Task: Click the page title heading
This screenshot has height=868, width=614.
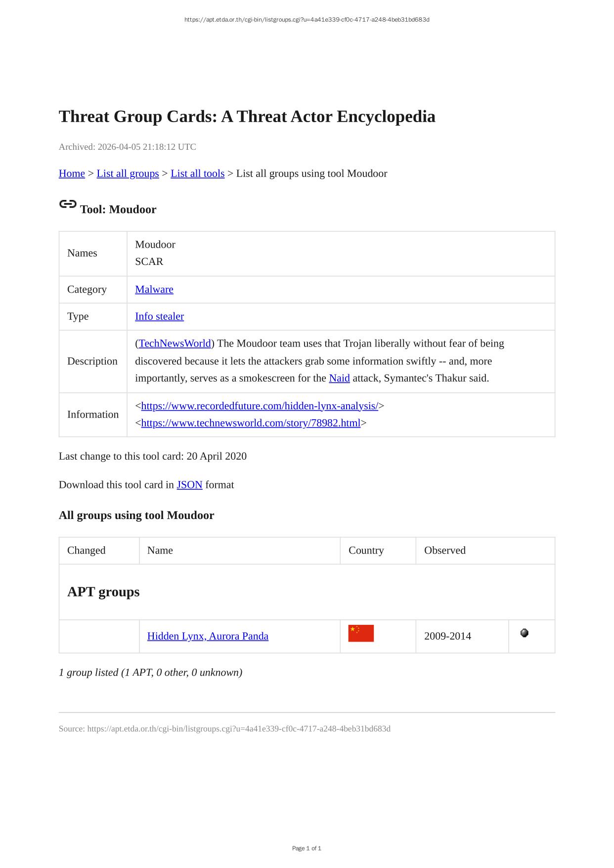Action: click(x=247, y=117)
